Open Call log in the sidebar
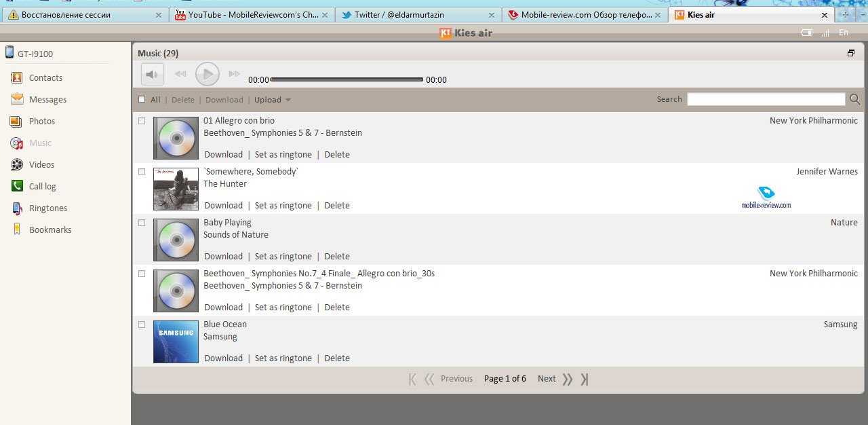Viewport: 868px width, 425px height. 33,187
